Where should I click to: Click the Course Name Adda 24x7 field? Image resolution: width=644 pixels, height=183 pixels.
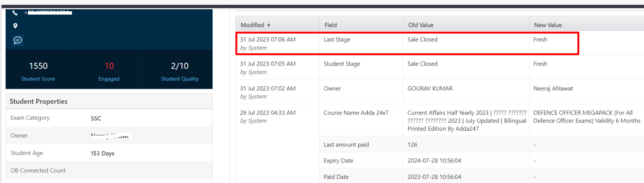[x=356, y=113]
